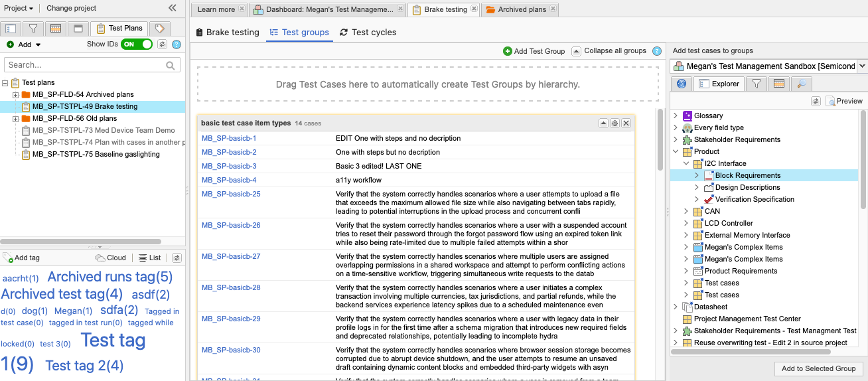Click Add to Selected Group button
Screen dimensions: 868x381
(819, 368)
